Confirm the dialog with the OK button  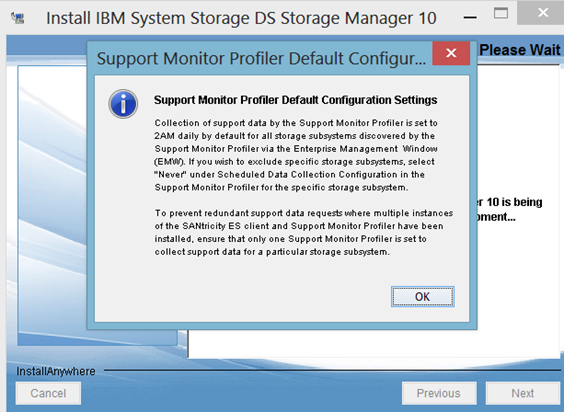423,297
